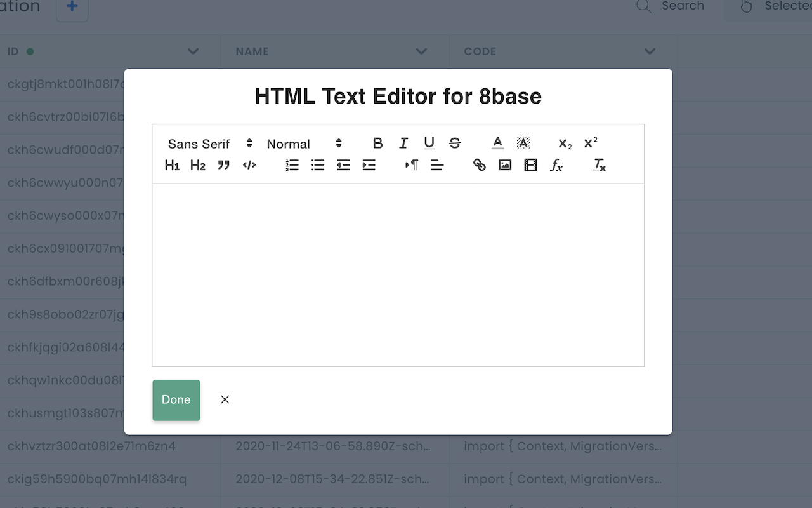Image resolution: width=812 pixels, height=508 pixels.
Task: Create a numbered list
Action: (292, 165)
